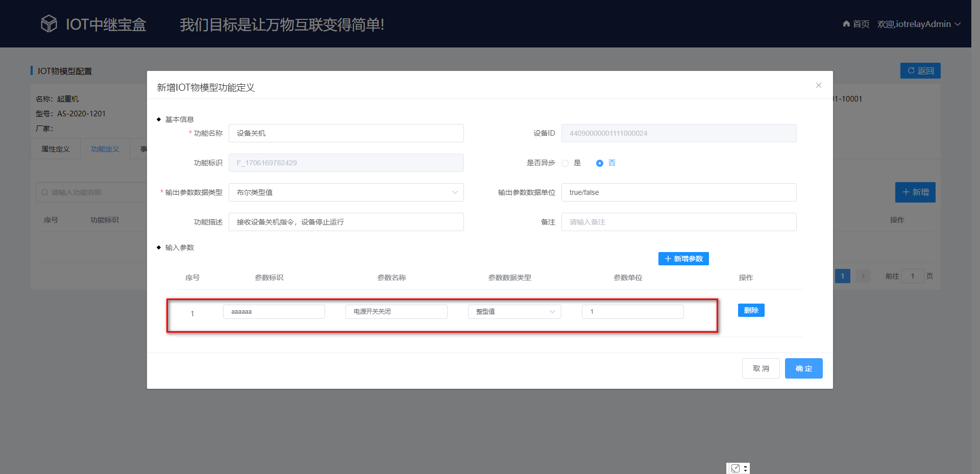Select the 是 radio button for 是否异步

565,163
